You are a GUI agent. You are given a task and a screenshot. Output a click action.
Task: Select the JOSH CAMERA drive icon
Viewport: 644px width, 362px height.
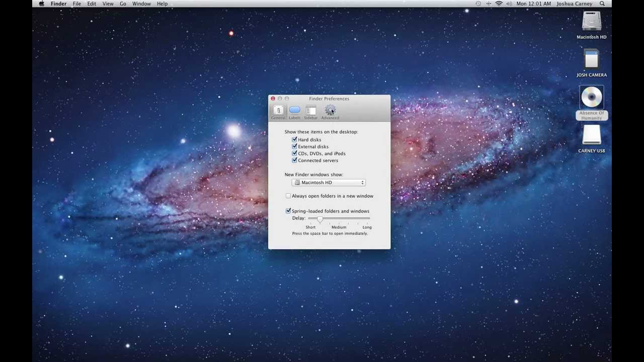tap(591, 60)
